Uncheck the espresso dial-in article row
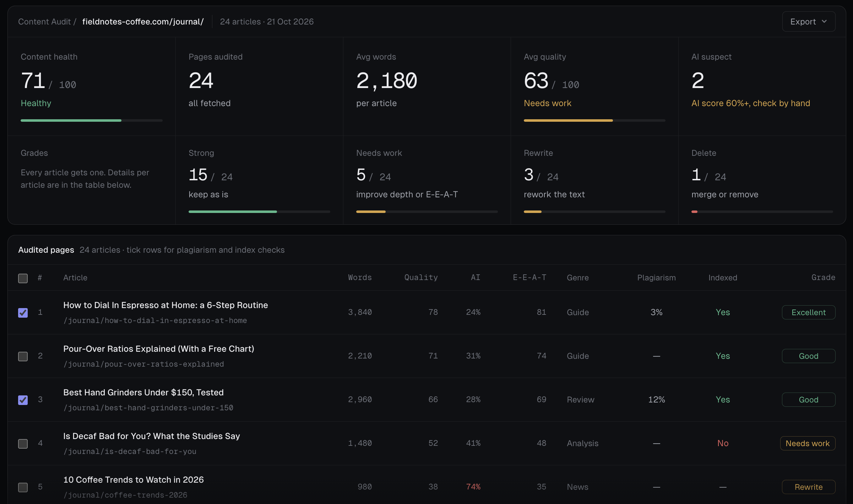The image size is (853, 504). pyautogui.click(x=23, y=313)
